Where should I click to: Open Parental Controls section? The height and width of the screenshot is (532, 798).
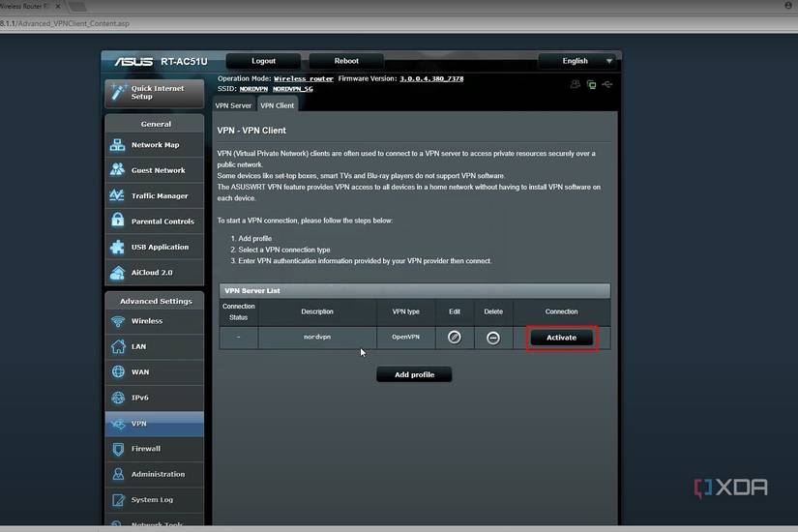(154, 222)
